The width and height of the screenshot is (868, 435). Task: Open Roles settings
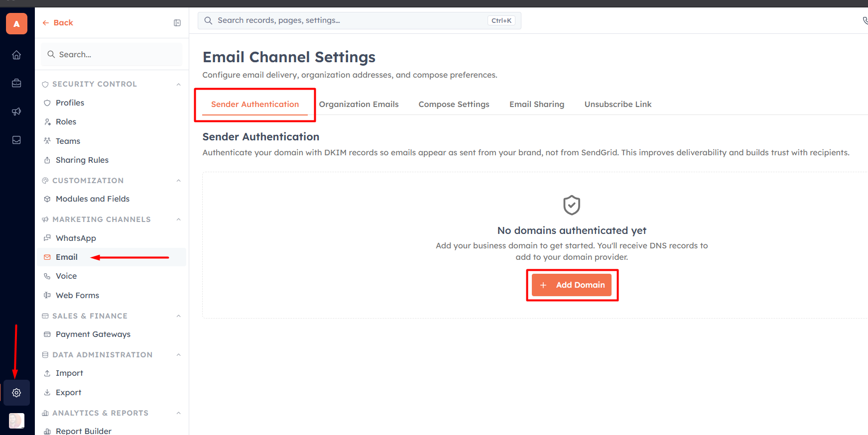112,122
